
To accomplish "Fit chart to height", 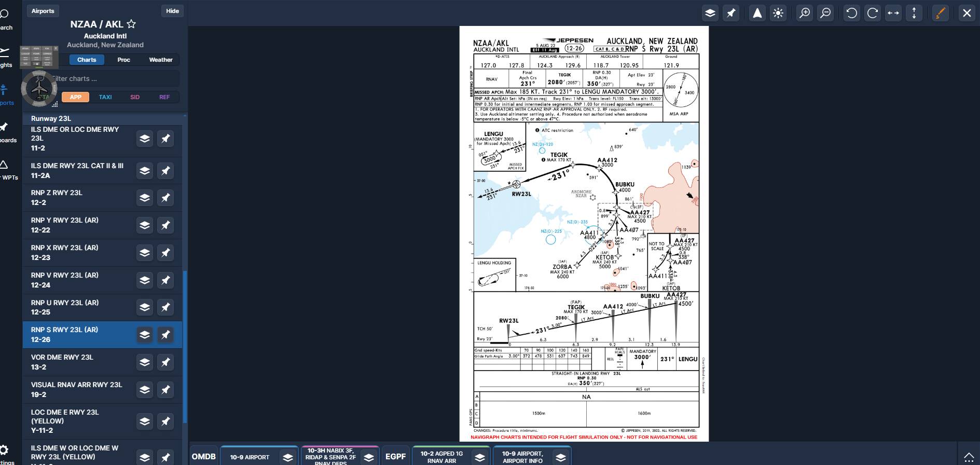I will click(914, 13).
